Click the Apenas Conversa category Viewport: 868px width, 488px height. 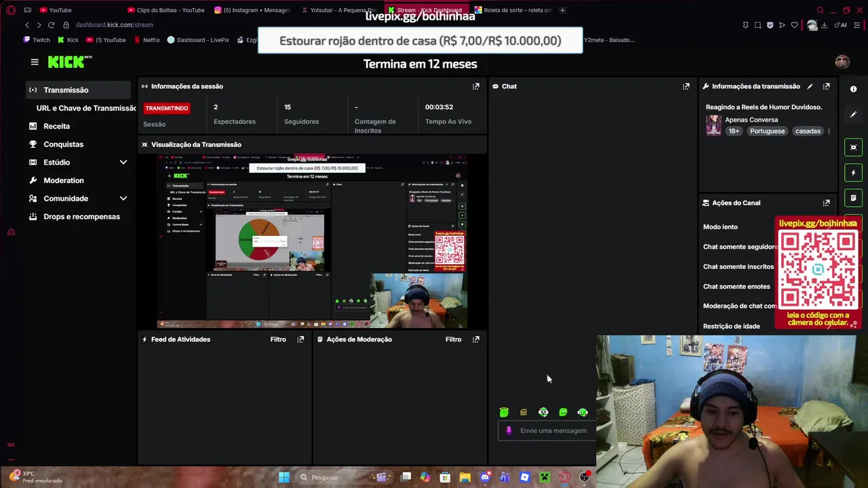click(x=751, y=120)
